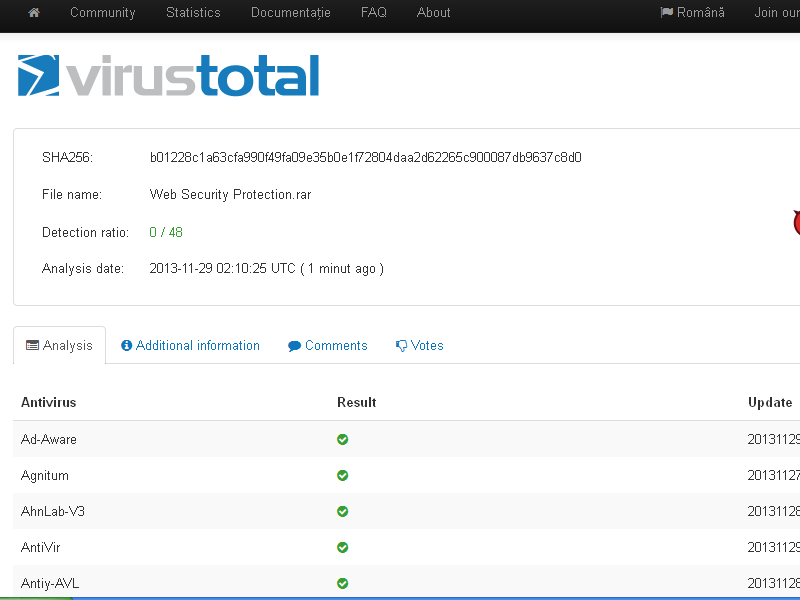Viewport: 800px width, 600px height.
Task: Click the green check for Antiy-AVL
Action: (x=342, y=583)
